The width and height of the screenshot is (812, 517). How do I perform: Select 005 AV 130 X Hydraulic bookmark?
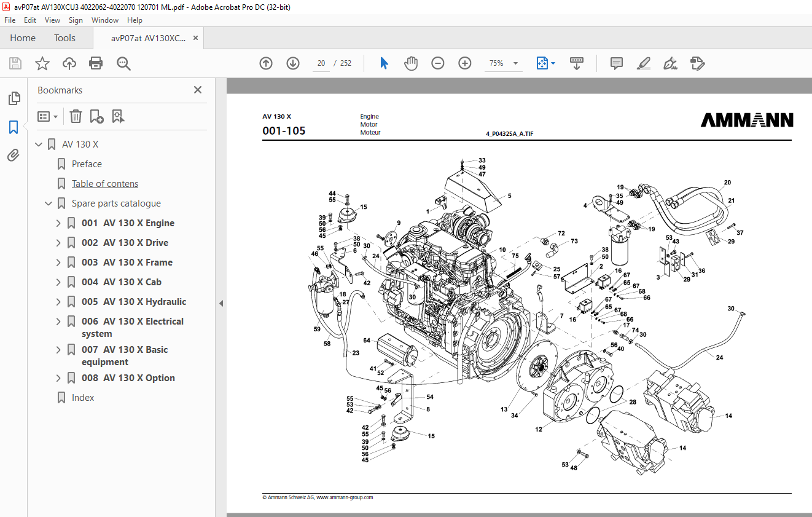[x=134, y=302]
